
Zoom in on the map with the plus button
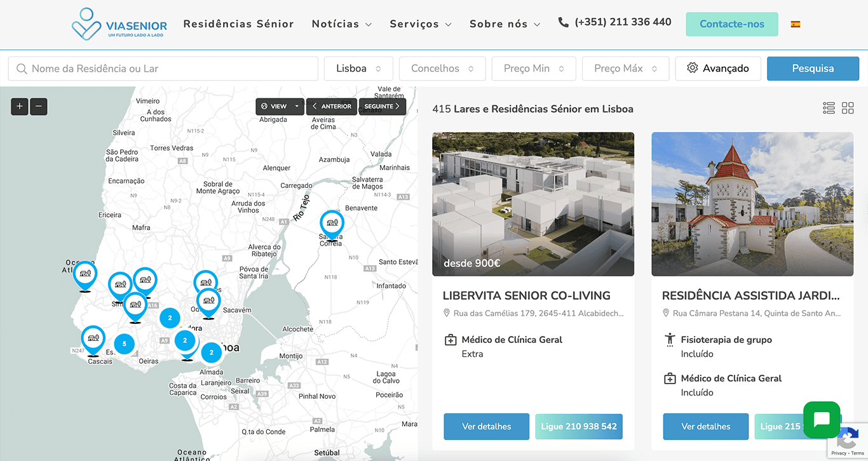click(x=19, y=107)
